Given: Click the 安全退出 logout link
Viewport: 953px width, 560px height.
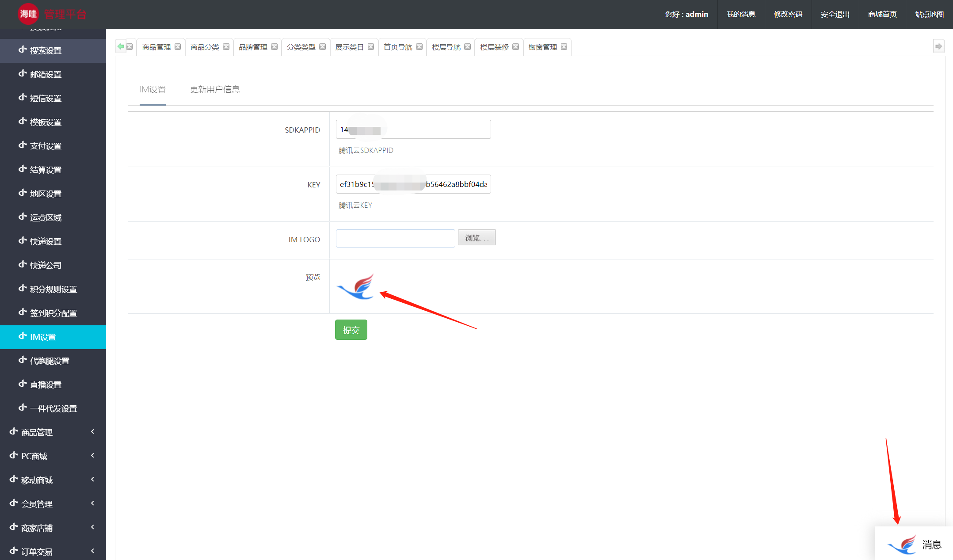Looking at the screenshot, I should [835, 14].
